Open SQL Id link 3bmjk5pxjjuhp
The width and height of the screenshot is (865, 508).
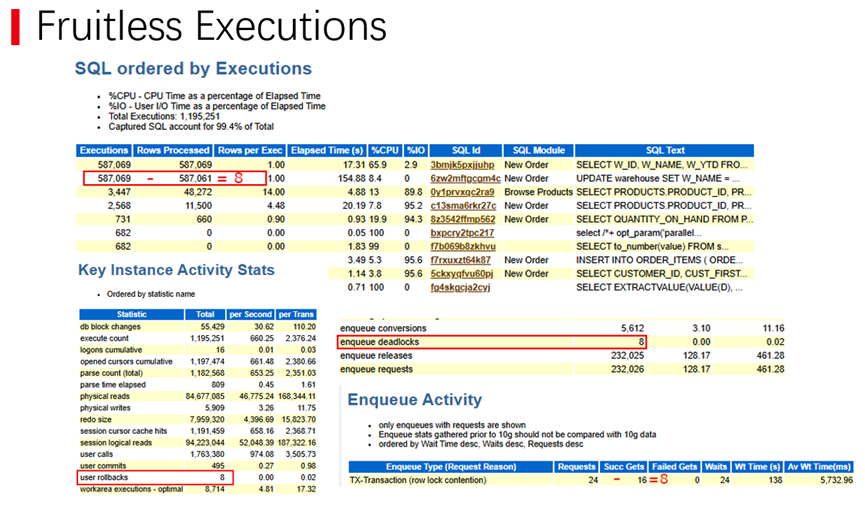(x=462, y=165)
